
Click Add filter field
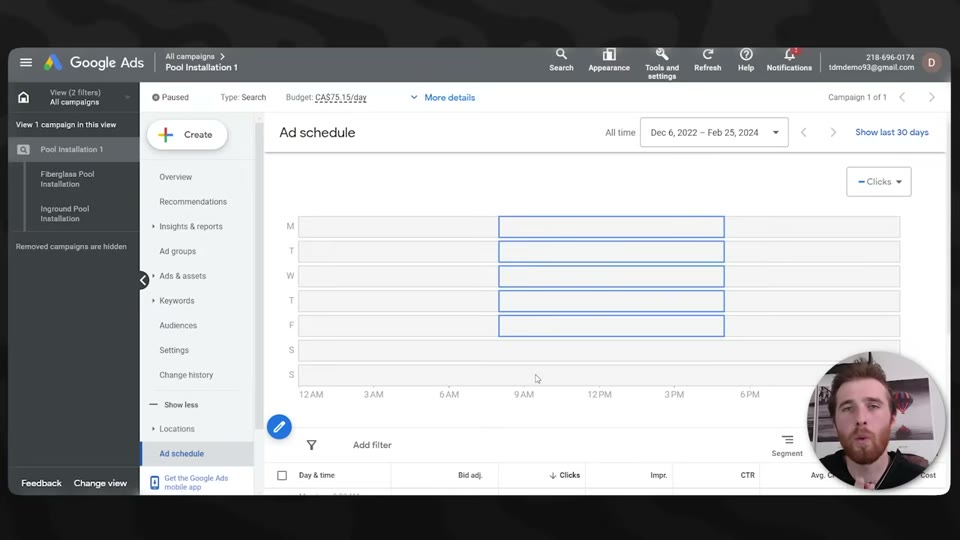[372, 445]
